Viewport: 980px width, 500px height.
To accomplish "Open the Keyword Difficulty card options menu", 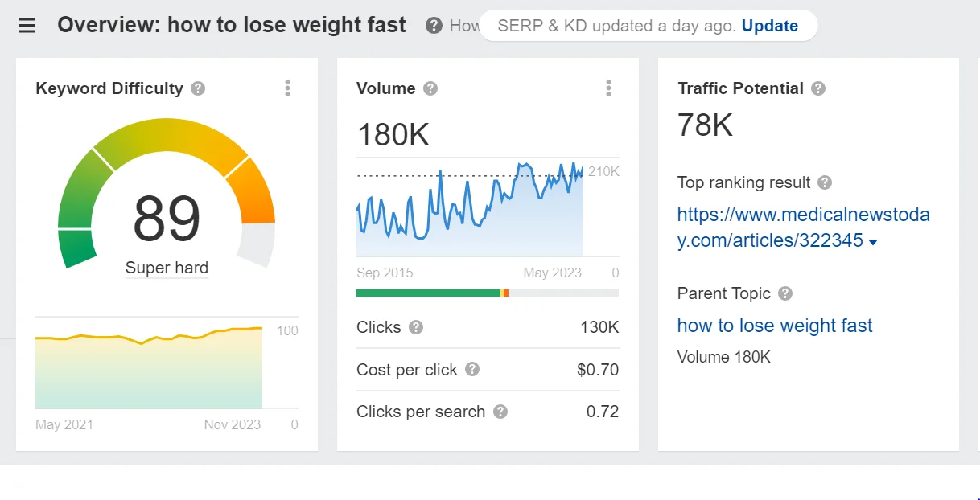I will [287, 88].
